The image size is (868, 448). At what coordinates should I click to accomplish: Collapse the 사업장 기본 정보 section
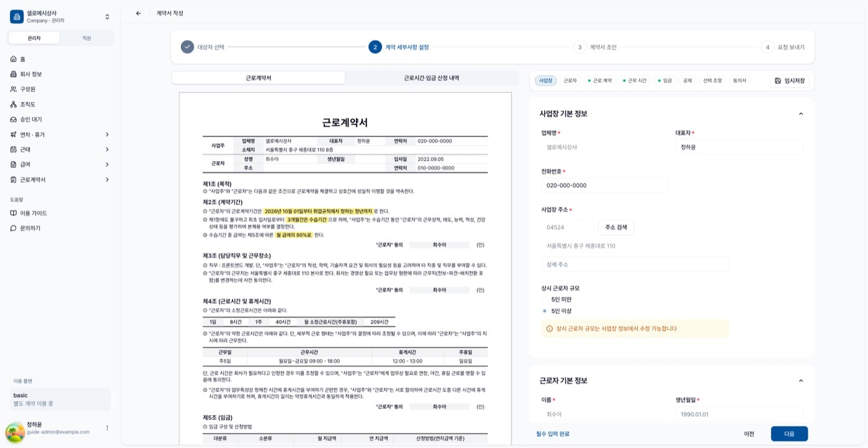point(800,114)
